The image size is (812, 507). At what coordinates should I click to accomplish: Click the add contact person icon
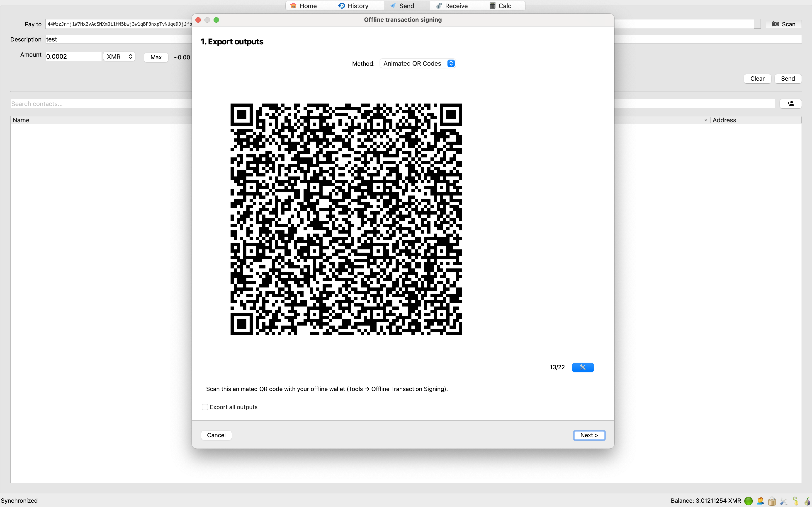(x=790, y=104)
